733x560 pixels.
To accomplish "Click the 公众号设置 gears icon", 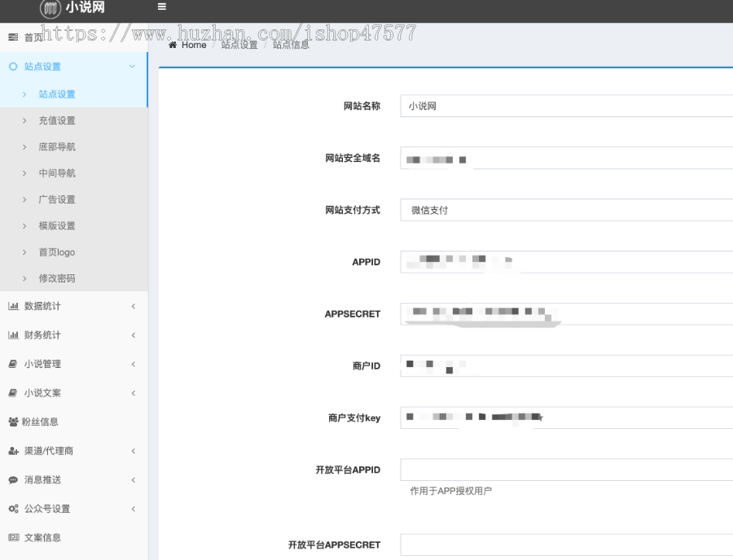I will click(x=13, y=509).
